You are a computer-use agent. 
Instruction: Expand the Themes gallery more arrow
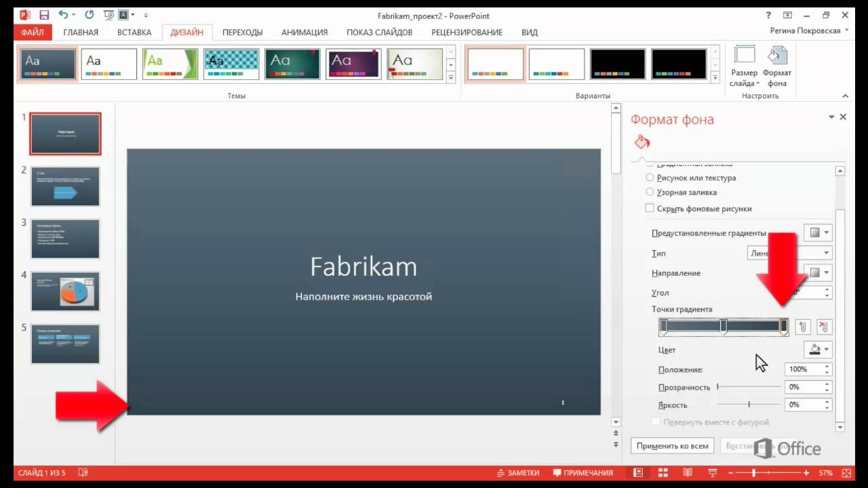click(x=451, y=78)
